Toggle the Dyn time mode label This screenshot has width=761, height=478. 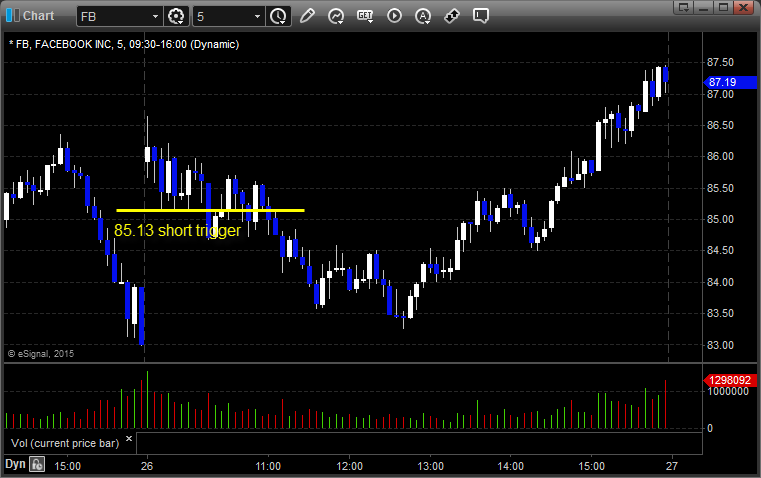(x=15, y=464)
